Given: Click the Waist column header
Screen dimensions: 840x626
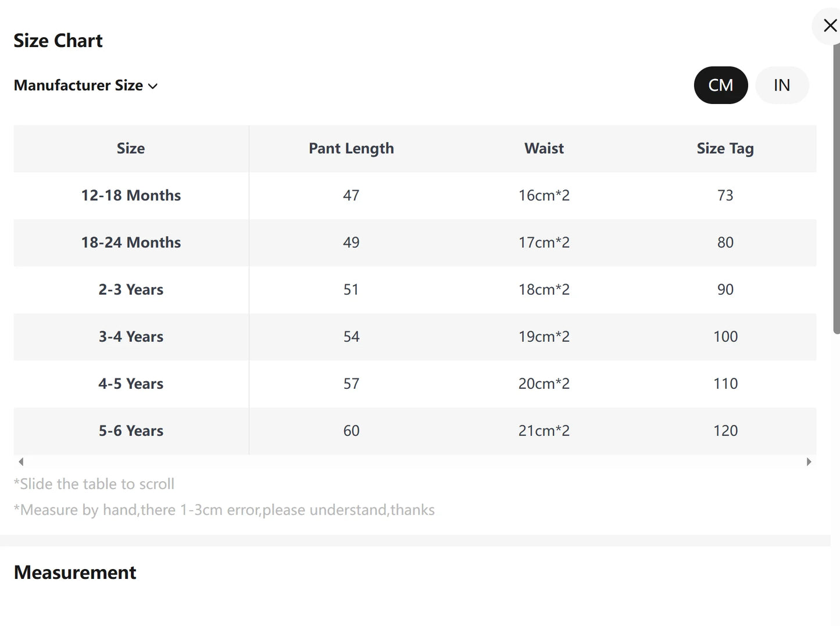Looking at the screenshot, I should pyautogui.click(x=544, y=148).
